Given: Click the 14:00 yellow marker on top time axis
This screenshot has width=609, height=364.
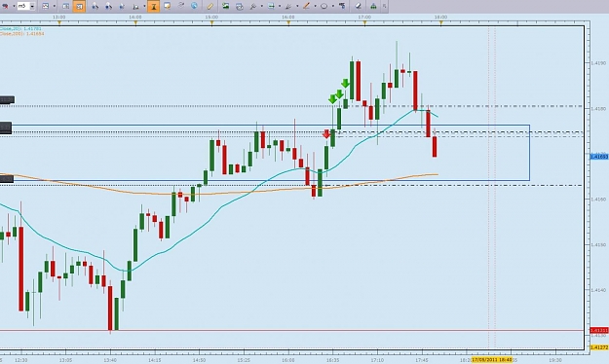Looking at the screenshot, I should 135,23.
